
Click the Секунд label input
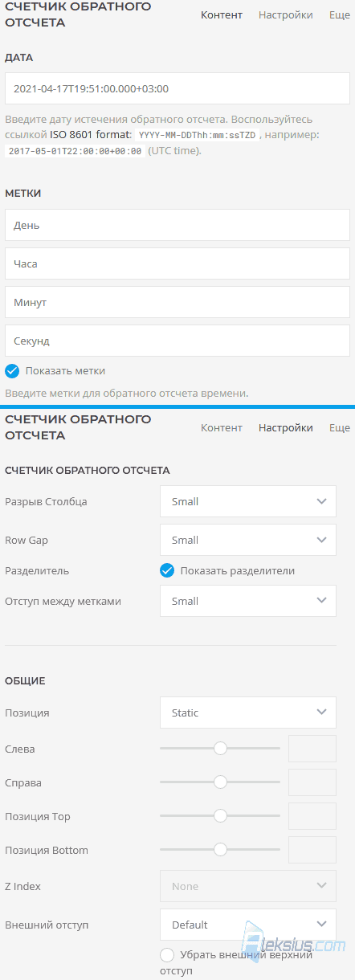[x=177, y=341]
